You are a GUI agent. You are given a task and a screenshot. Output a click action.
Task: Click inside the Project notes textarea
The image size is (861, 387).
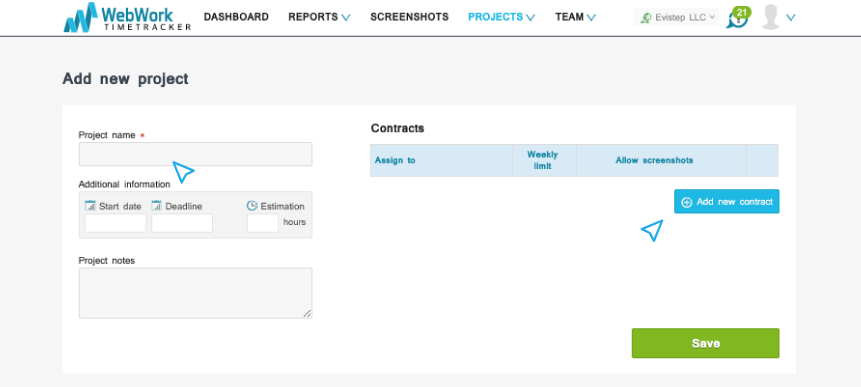pyautogui.click(x=195, y=293)
